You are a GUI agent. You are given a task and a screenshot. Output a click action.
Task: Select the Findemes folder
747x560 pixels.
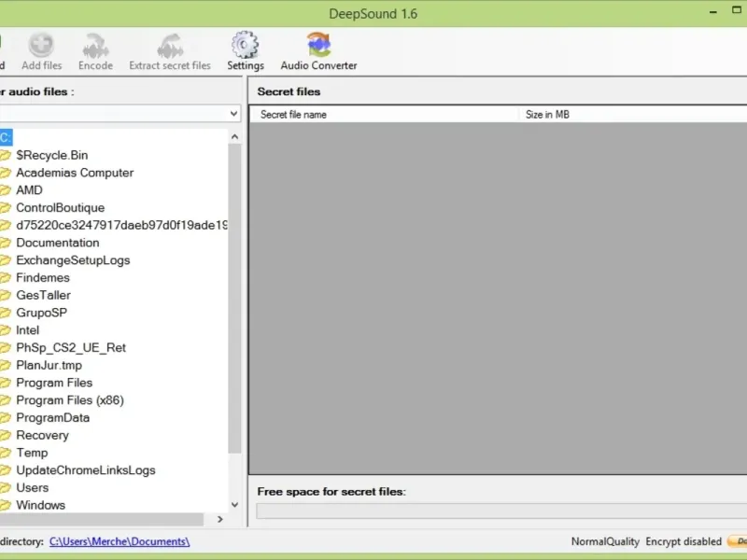point(43,277)
